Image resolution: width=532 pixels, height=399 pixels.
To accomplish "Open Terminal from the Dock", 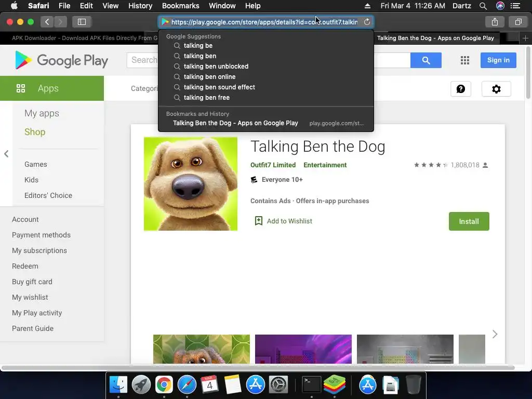I will point(311,385).
